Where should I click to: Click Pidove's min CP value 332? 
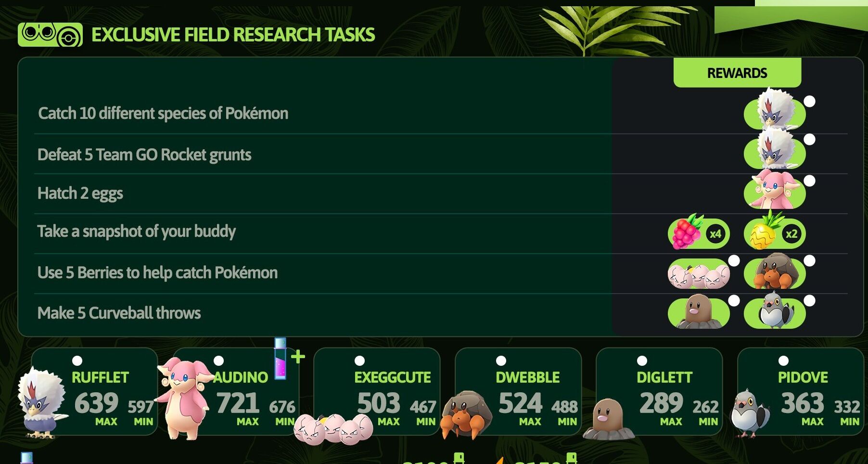coord(847,407)
